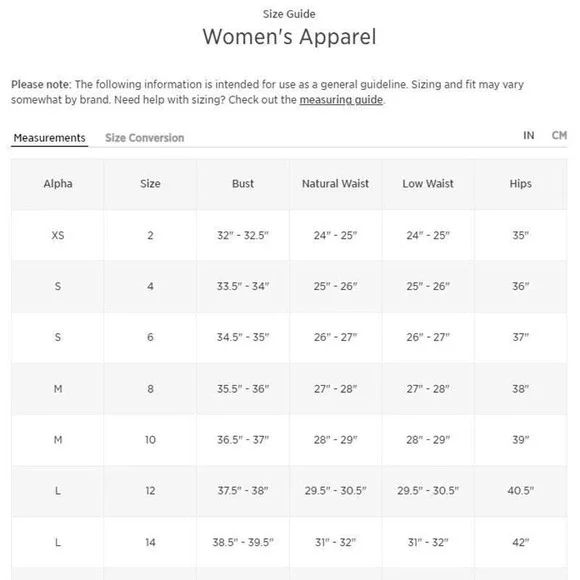The height and width of the screenshot is (580, 580).
Task: Select the size 4 cell
Action: (x=150, y=286)
